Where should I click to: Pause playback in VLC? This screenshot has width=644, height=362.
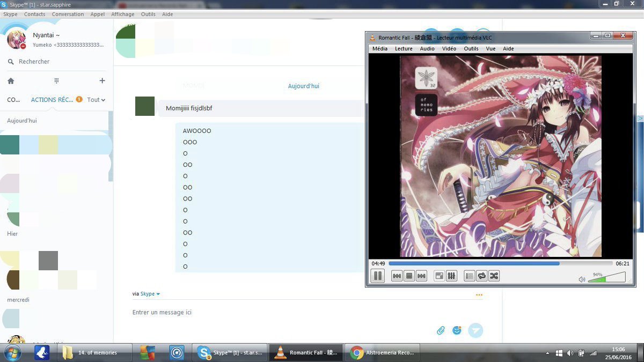(x=377, y=276)
